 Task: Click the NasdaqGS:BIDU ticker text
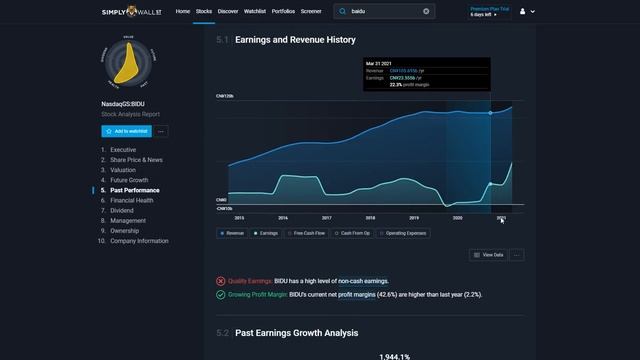tap(123, 104)
